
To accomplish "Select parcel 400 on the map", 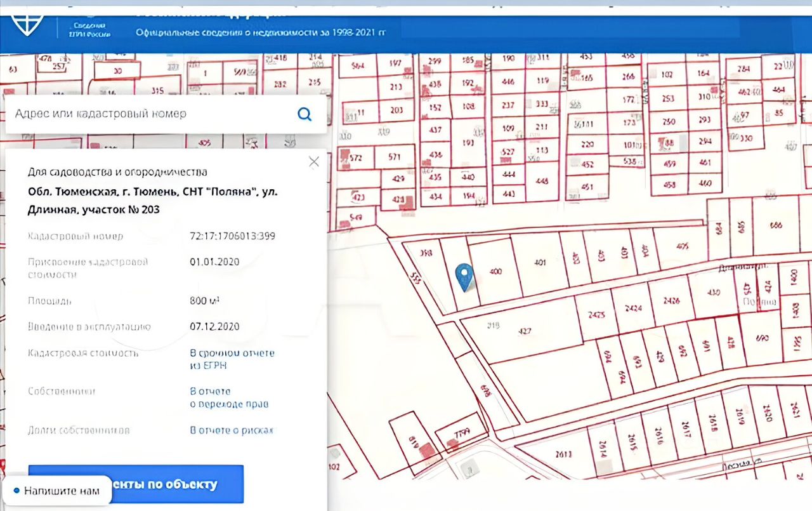I will [495, 272].
